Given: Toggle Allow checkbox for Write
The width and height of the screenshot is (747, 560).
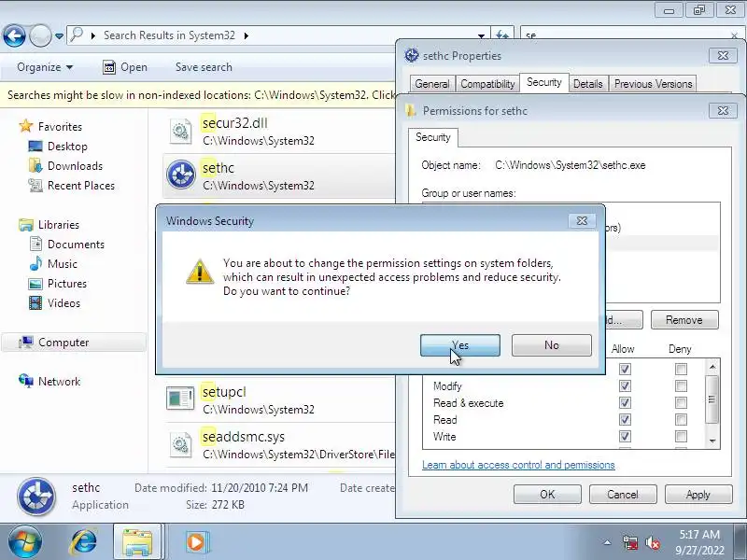Looking at the screenshot, I should click(x=625, y=436).
